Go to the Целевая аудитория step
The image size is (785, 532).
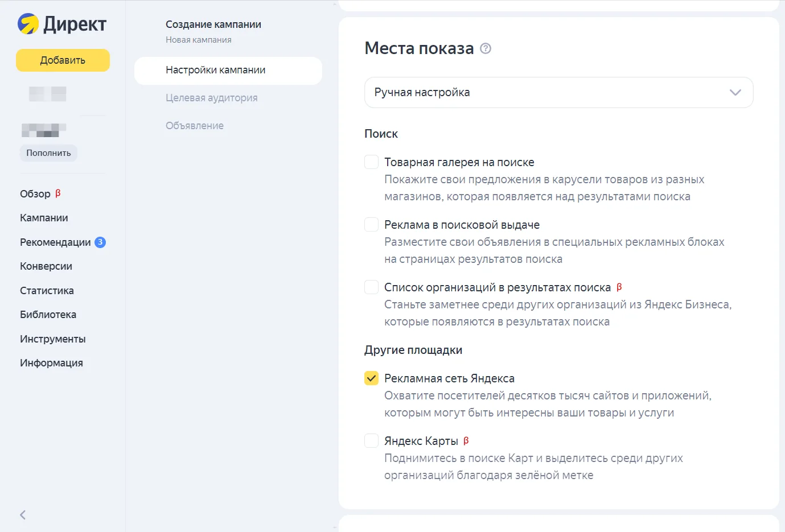pyautogui.click(x=212, y=98)
